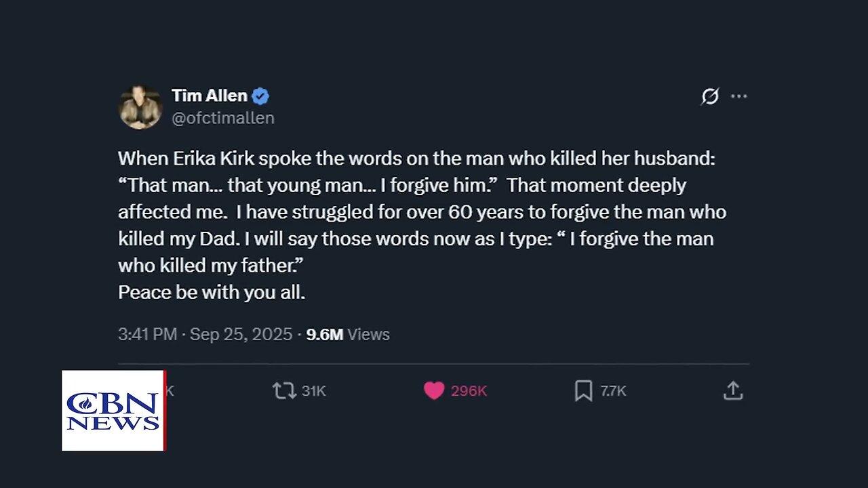The image size is (868, 488).
Task: Toggle the pink heart like icon
Action: coord(434,390)
